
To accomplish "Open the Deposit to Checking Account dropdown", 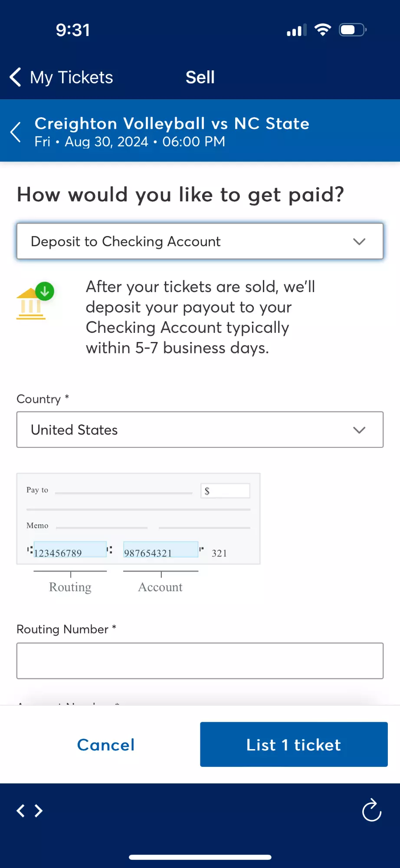I will 200,241.
